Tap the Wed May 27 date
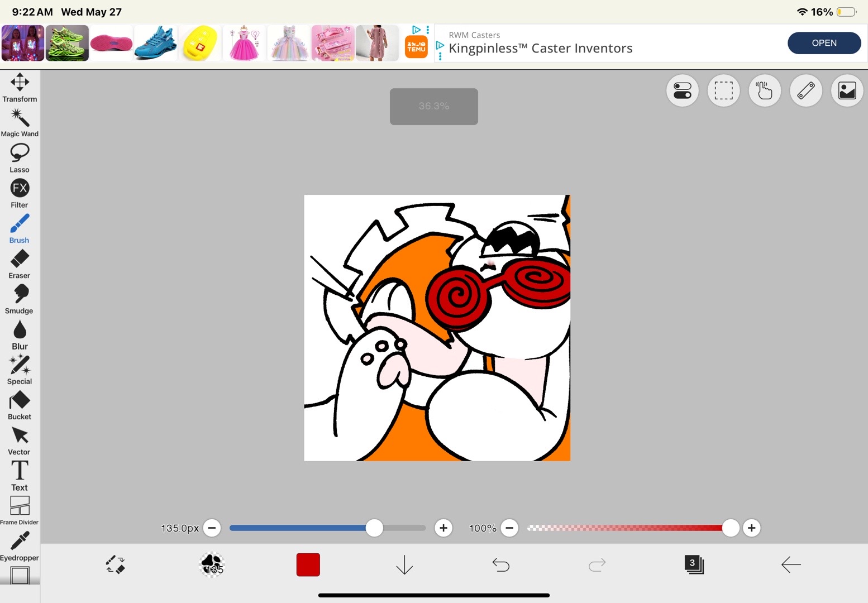The image size is (868, 603). tap(91, 12)
